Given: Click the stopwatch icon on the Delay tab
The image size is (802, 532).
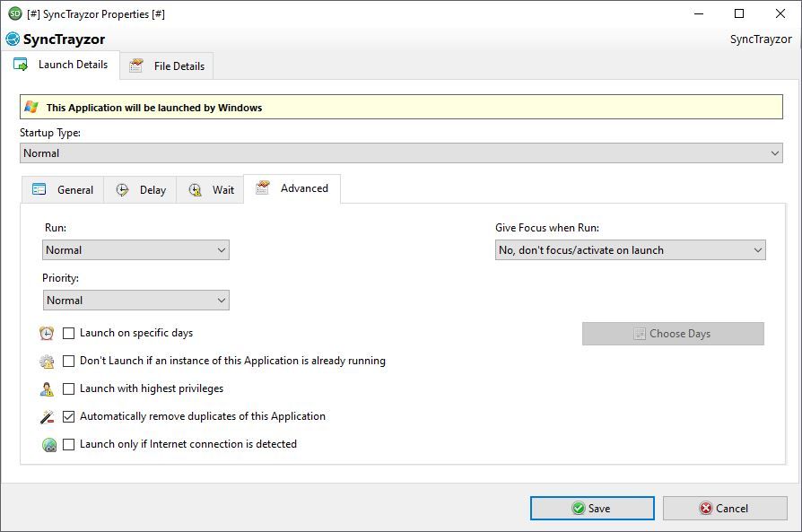Looking at the screenshot, I should click(121, 188).
